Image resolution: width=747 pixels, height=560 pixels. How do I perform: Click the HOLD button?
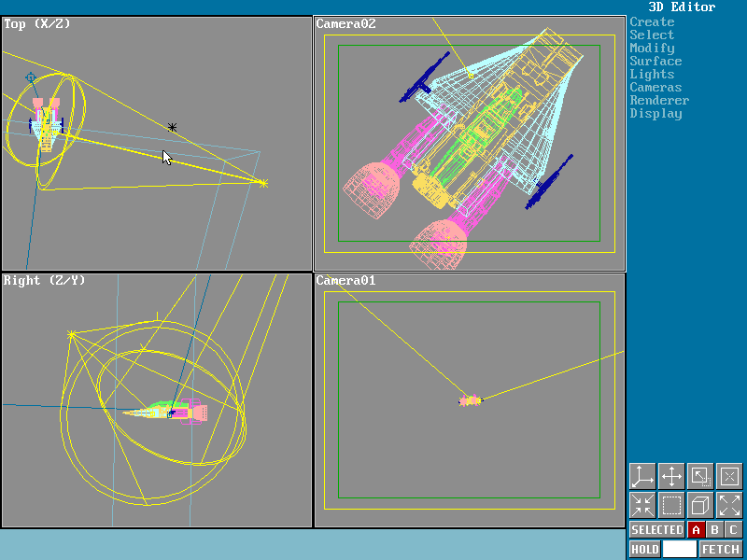[x=644, y=549]
